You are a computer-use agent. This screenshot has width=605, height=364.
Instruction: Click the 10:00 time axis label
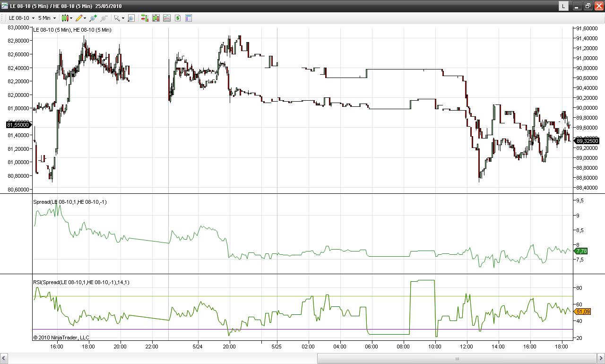click(435, 347)
